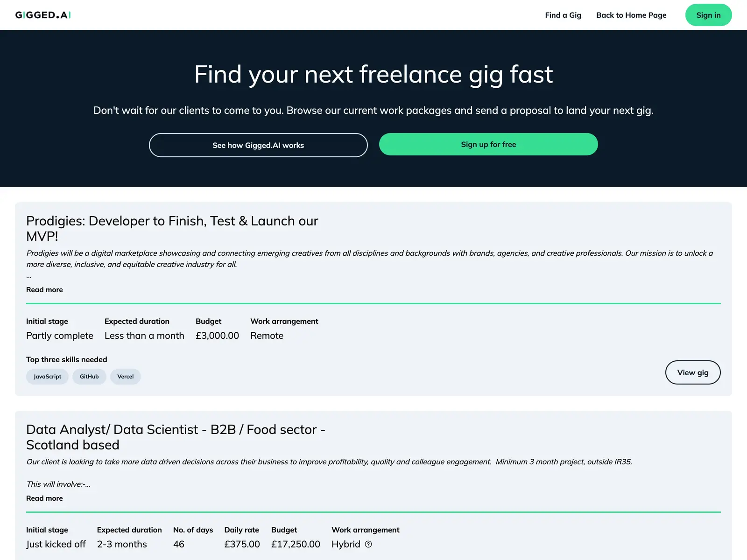Click the Find your next freelance gig heading
This screenshot has height=560, width=747.
point(373,74)
